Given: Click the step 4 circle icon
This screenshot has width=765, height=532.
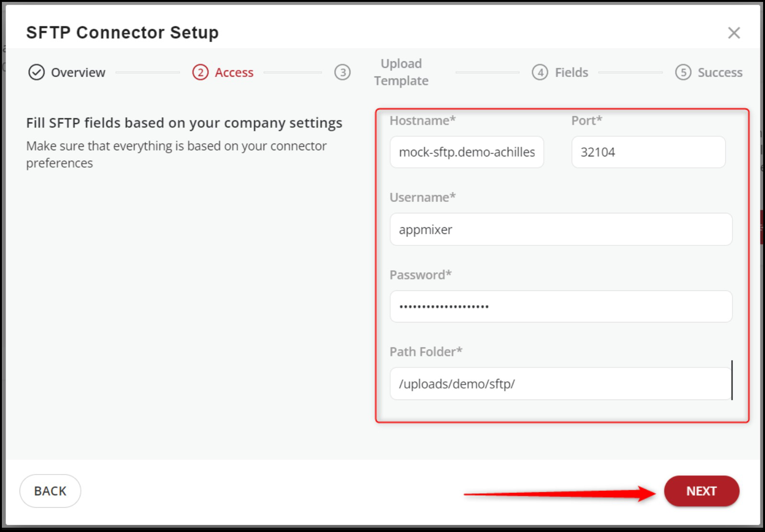Looking at the screenshot, I should [x=540, y=72].
